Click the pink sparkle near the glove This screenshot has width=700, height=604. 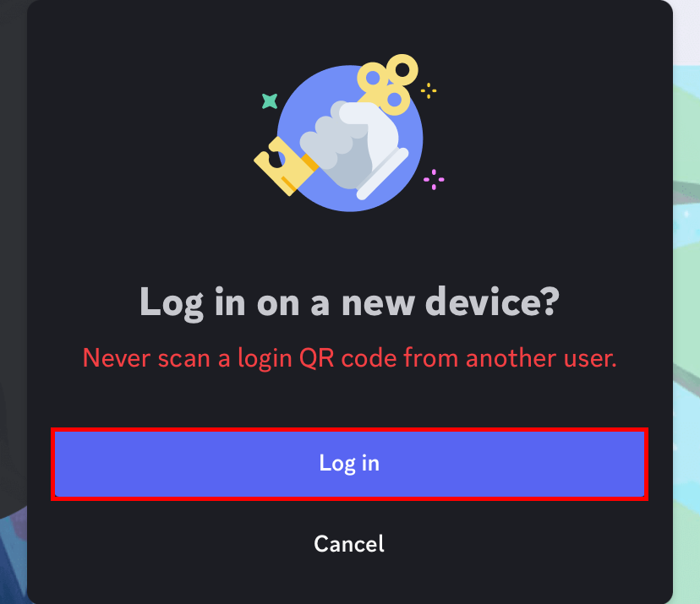434,179
